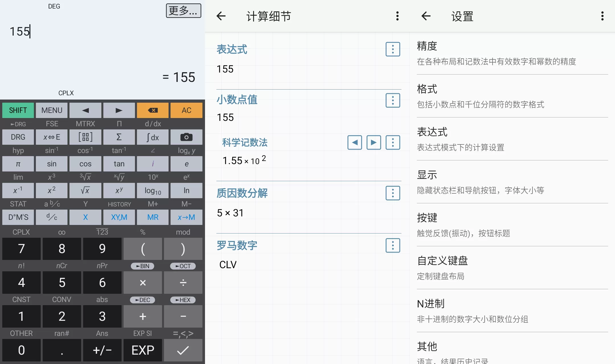
Task: Toggle hyperbolic functions with hyp key
Action: [18, 150]
